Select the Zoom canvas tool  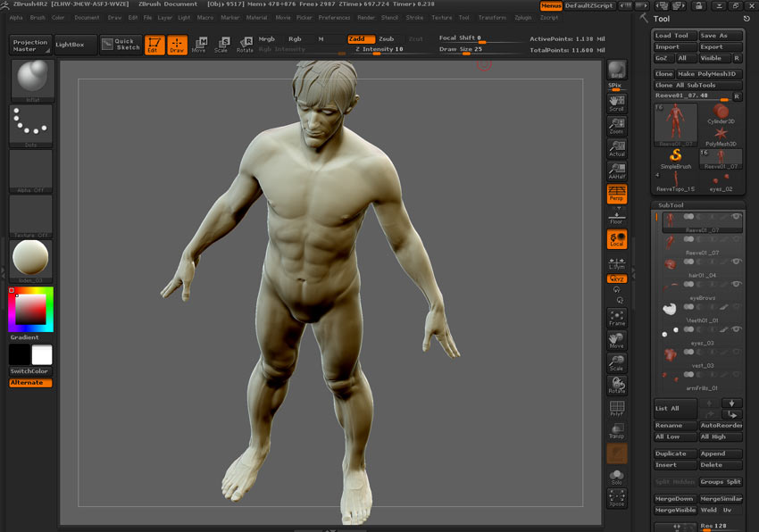click(x=617, y=126)
